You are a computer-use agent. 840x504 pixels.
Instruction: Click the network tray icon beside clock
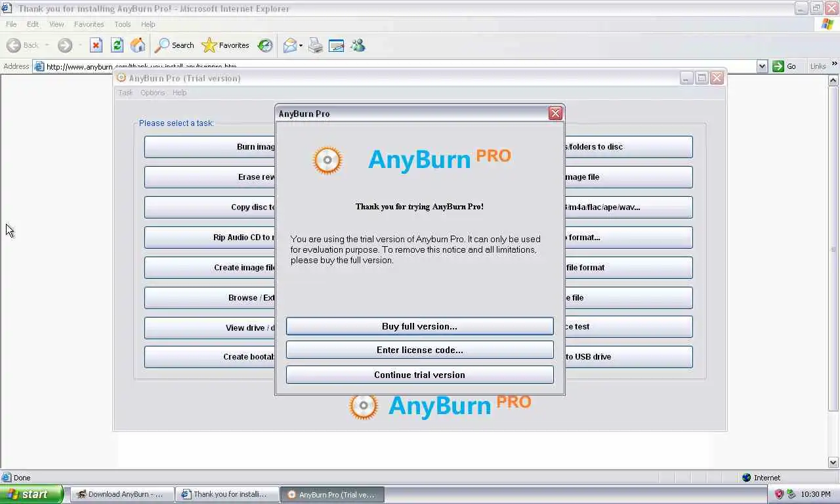[791, 494]
